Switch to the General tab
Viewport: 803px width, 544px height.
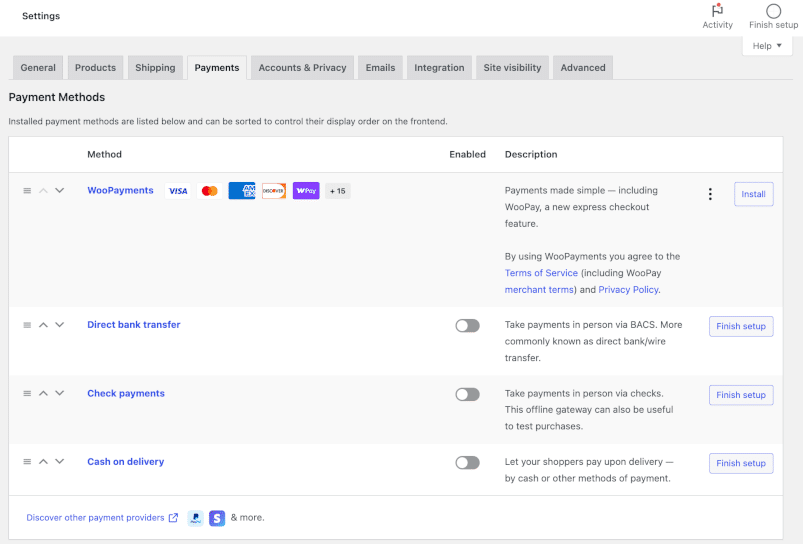[38, 68]
